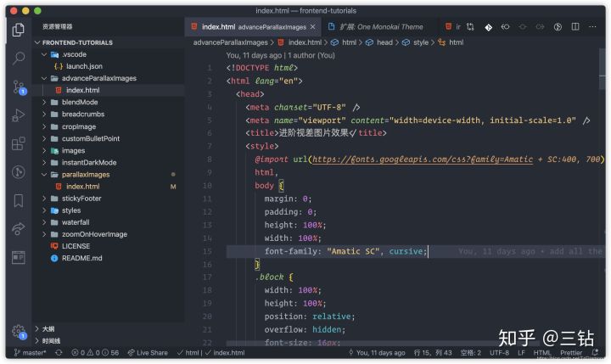
Task: Expand the blendMode folder
Action: pyautogui.click(x=44, y=102)
